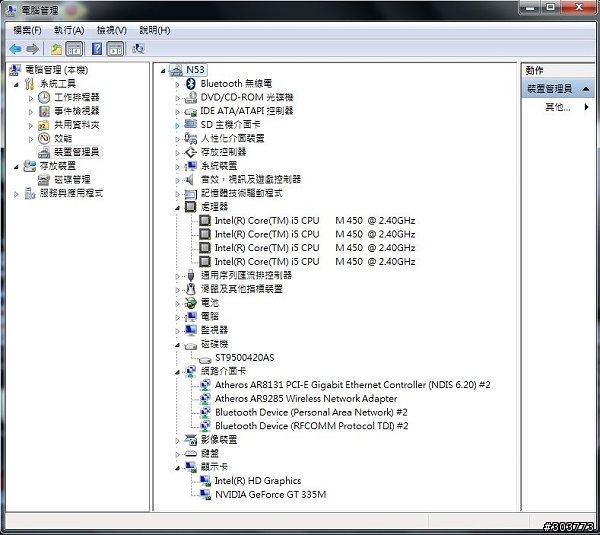Toggle the Action pane toolbar icon
The width and height of the screenshot is (600, 535).
pos(115,49)
